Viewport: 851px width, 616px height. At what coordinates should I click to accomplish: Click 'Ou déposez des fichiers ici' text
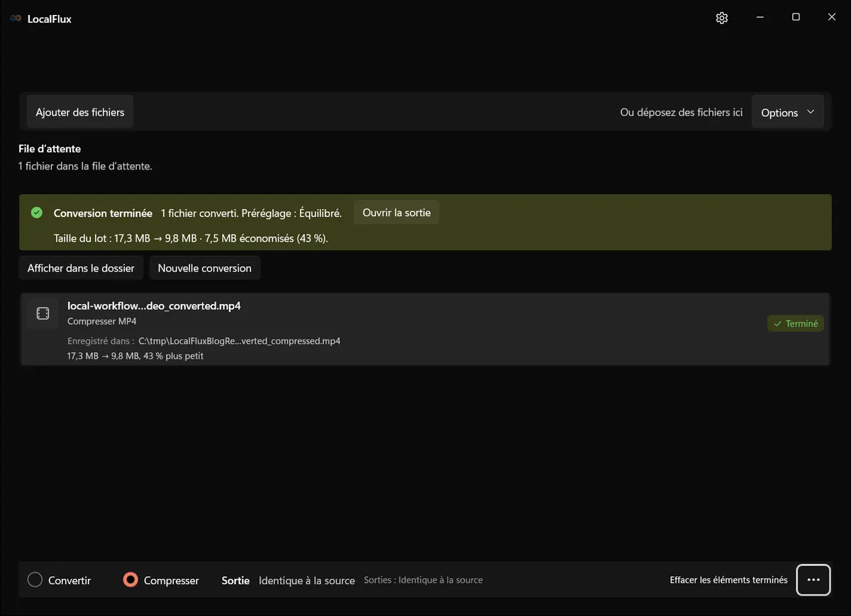coord(682,112)
